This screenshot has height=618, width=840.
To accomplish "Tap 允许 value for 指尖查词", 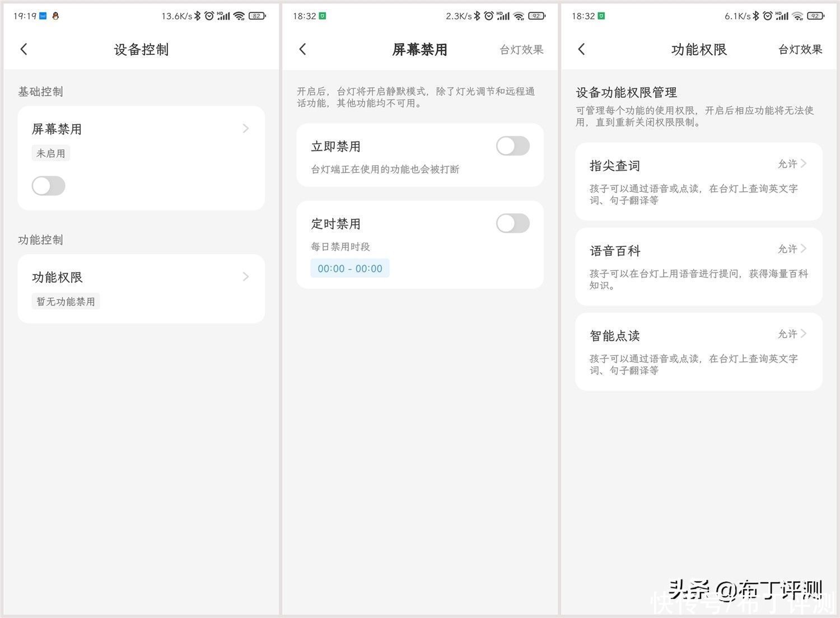I will click(x=787, y=164).
